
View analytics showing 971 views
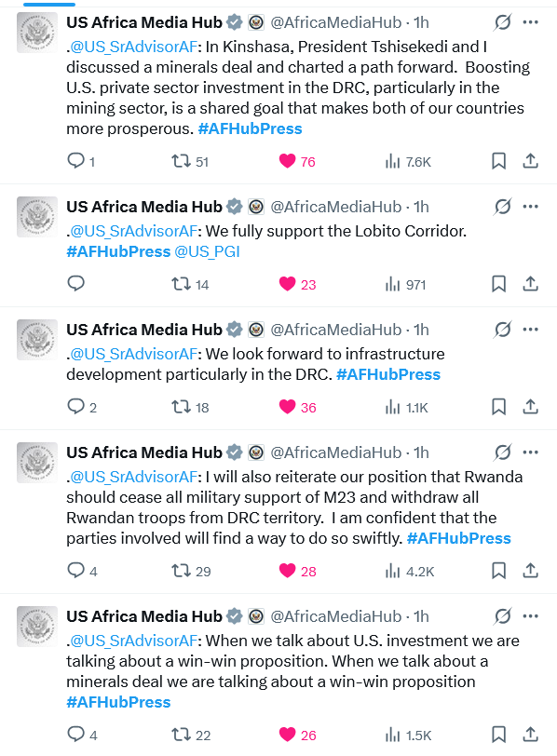[x=405, y=285]
